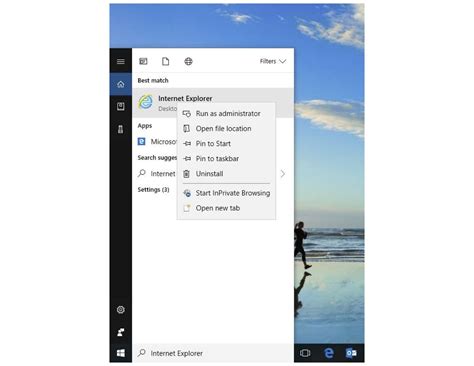Choose Run as administrator

tap(227, 114)
